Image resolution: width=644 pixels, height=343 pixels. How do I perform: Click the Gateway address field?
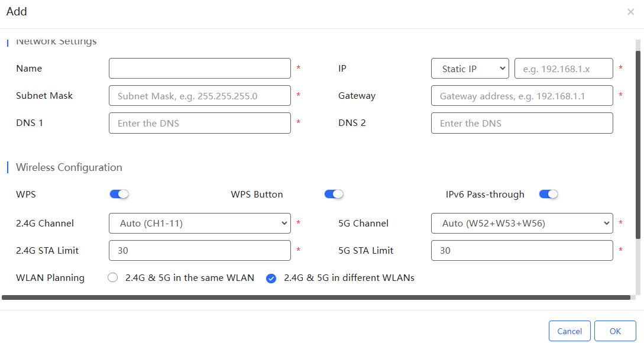click(522, 96)
